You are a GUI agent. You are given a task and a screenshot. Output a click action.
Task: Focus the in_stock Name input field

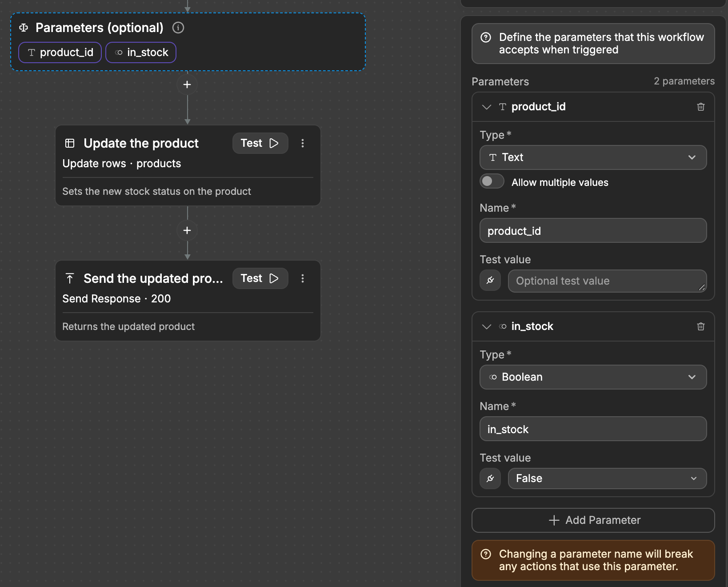click(593, 429)
